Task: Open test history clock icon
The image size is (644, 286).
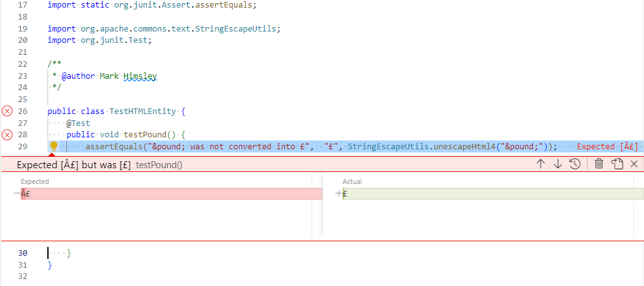Action: (575, 164)
